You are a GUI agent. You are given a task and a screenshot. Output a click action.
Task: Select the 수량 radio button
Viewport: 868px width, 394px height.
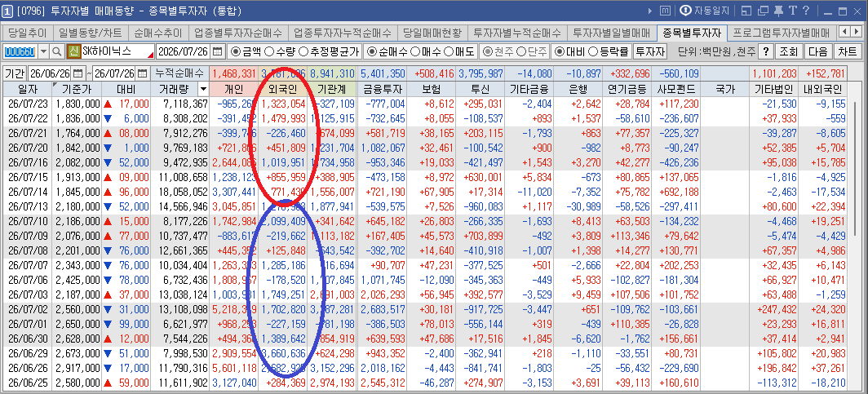coord(269,51)
